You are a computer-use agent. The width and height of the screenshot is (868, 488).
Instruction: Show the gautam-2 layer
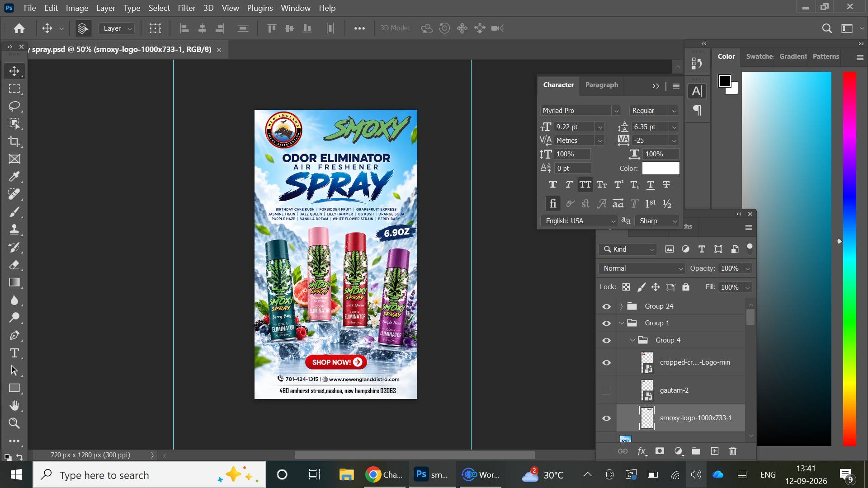[x=607, y=390]
